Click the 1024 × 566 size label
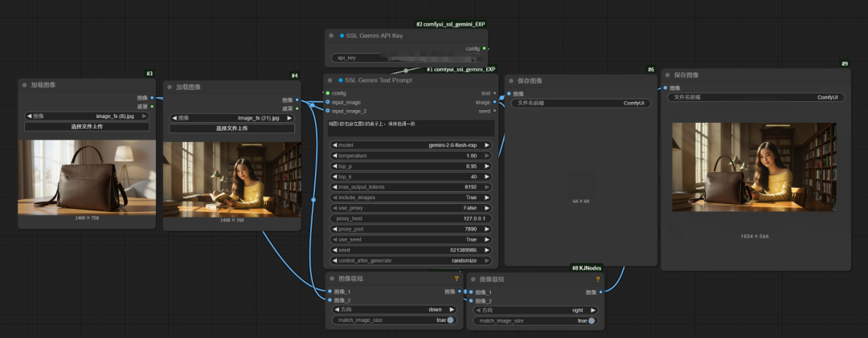 (x=755, y=236)
